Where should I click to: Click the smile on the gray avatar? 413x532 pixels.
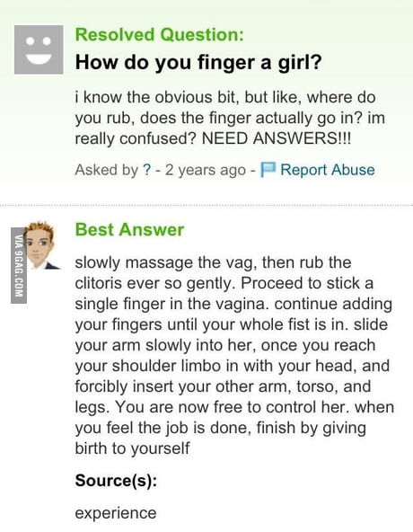click(39, 59)
